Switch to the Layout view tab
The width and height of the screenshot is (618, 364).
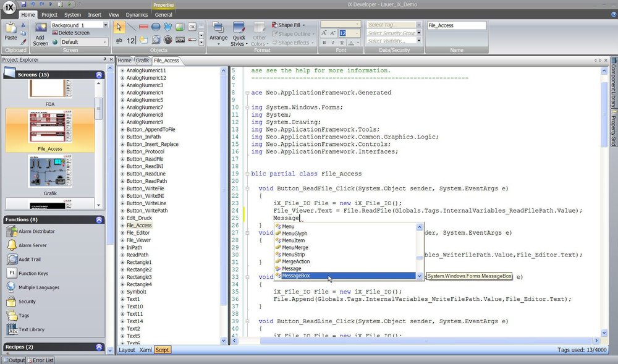(x=127, y=350)
